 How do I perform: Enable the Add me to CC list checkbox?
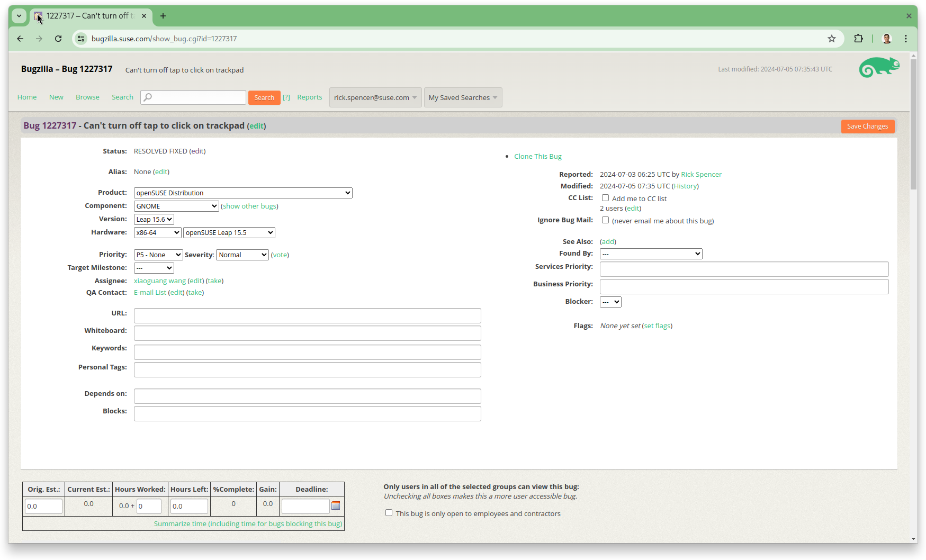coord(605,197)
